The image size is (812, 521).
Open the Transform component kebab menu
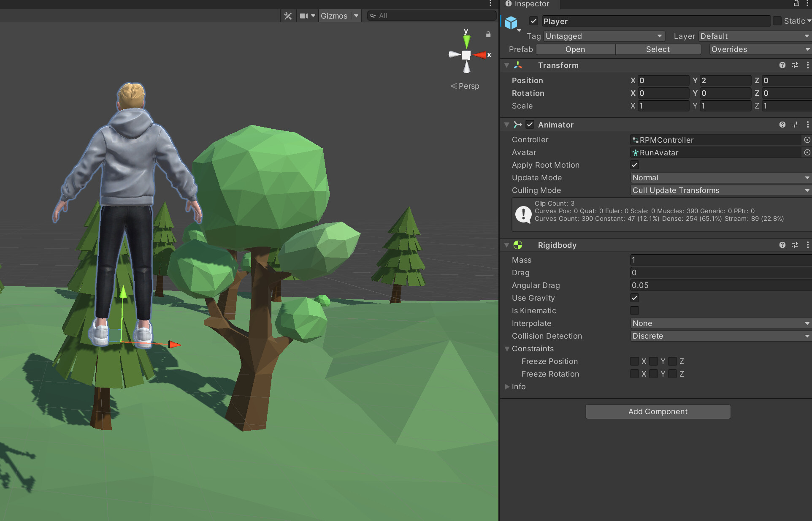[808, 65]
